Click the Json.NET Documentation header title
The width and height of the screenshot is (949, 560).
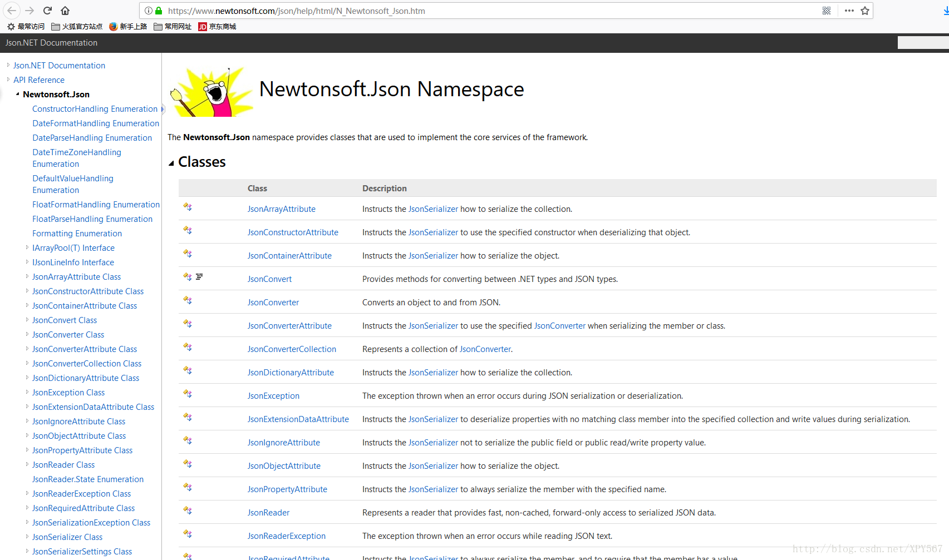point(51,43)
